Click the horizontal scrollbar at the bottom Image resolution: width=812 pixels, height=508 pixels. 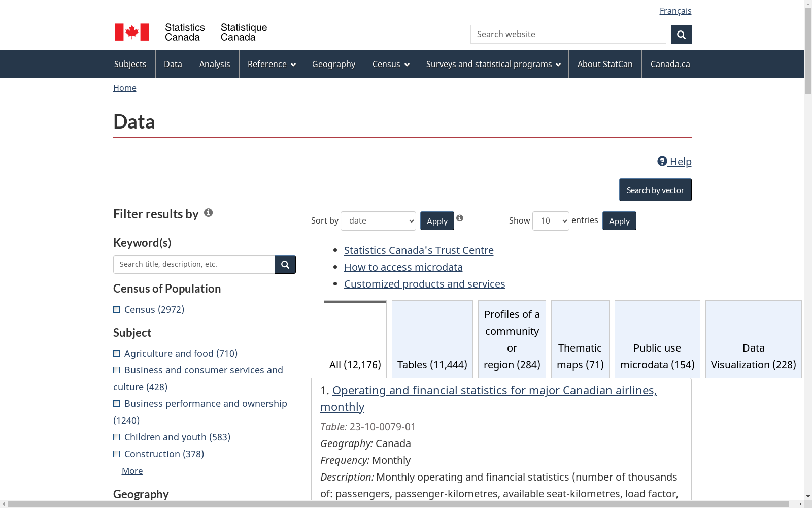pos(398,504)
